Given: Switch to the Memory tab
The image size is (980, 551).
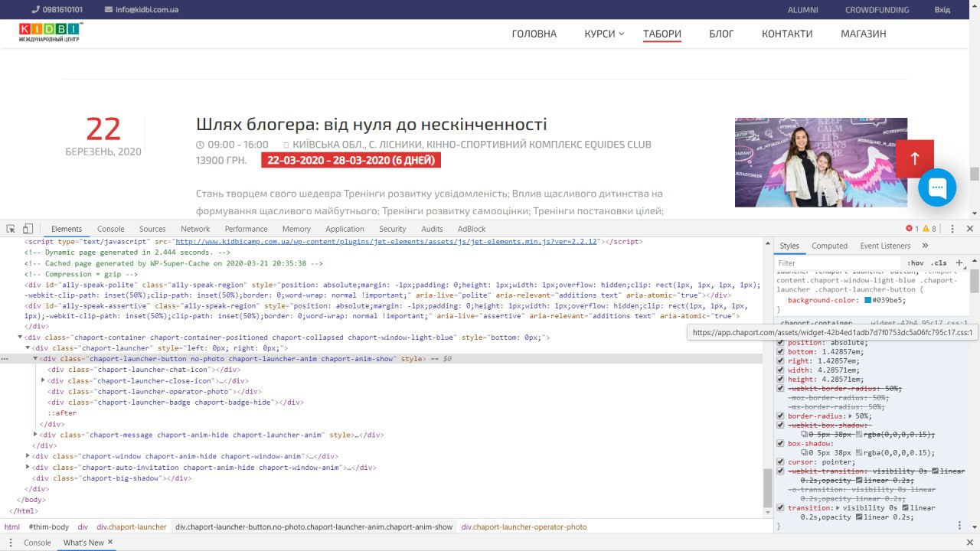Looking at the screenshot, I should [296, 229].
